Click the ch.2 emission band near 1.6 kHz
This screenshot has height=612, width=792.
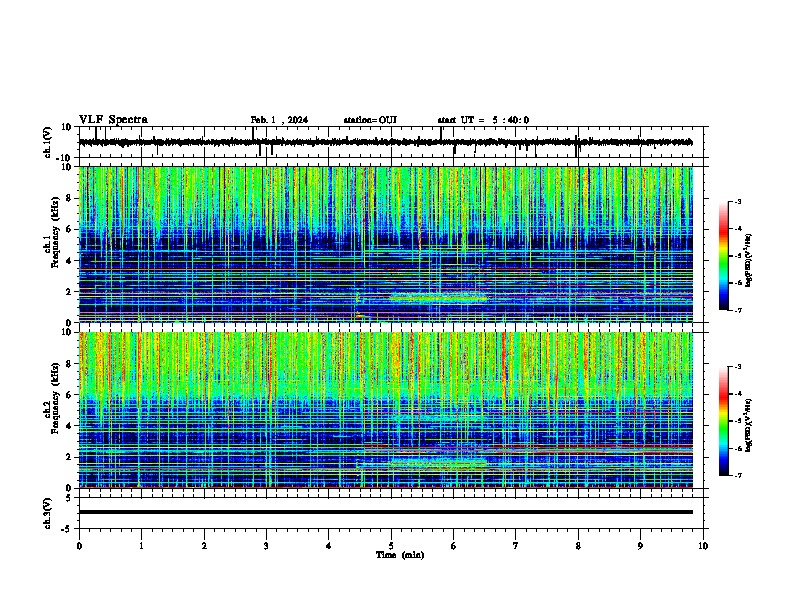[x=438, y=463]
